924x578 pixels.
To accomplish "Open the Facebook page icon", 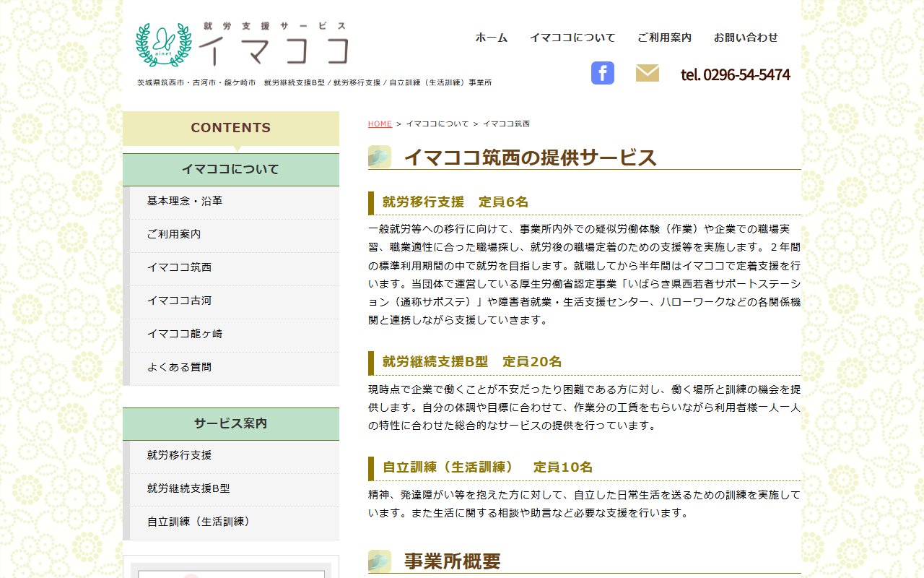I will pyautogui.click(x=603, y=73).
